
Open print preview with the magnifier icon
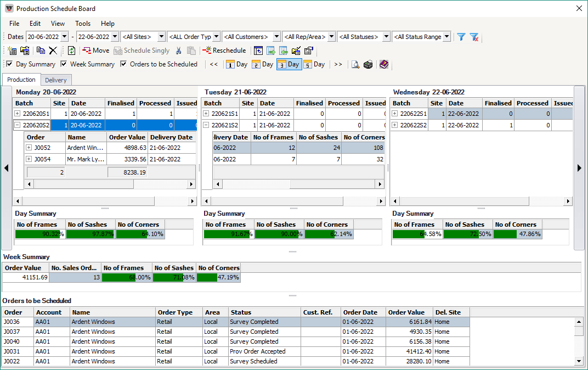coord(355,64)
